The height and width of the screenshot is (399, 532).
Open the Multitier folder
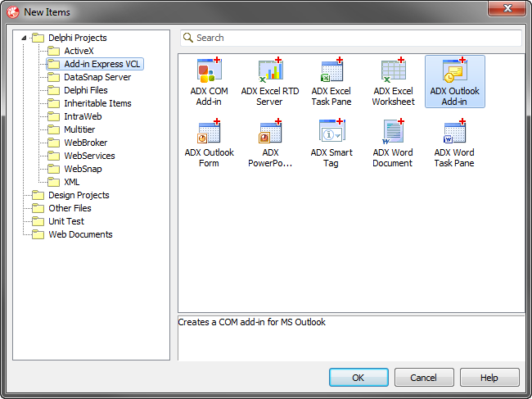(x=71, y=129)
